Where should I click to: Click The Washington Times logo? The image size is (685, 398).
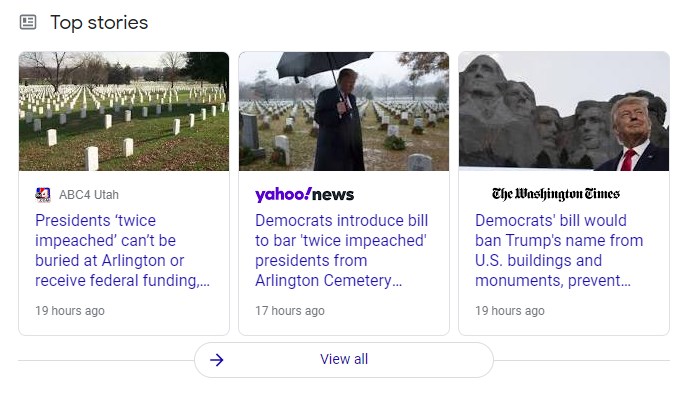click(556, 194)
